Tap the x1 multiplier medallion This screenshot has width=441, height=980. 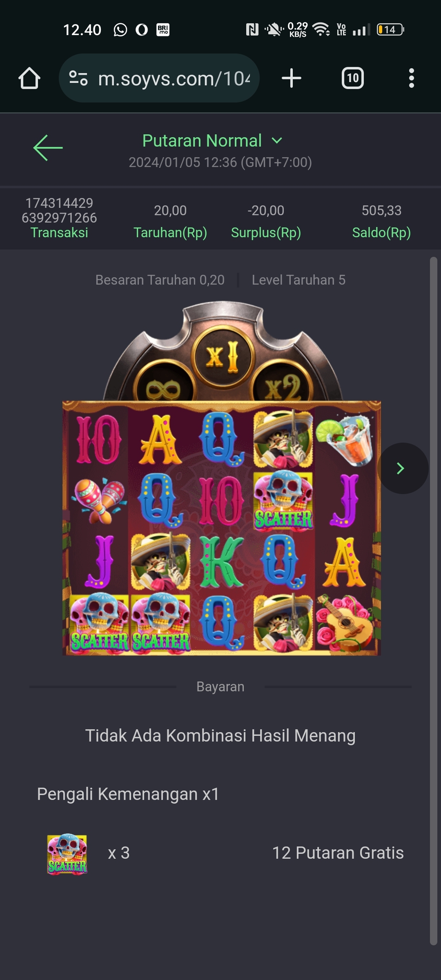click(223, 356)
